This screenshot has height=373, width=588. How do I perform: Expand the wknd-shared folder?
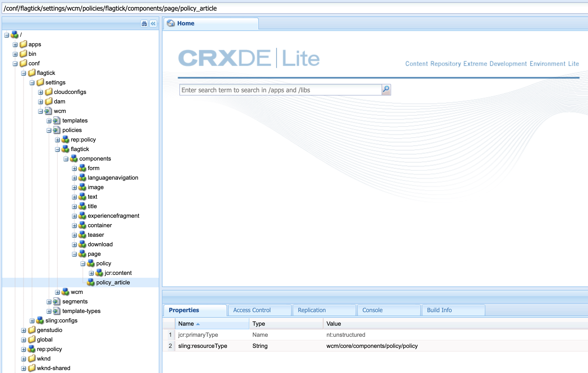pos(24,368)
